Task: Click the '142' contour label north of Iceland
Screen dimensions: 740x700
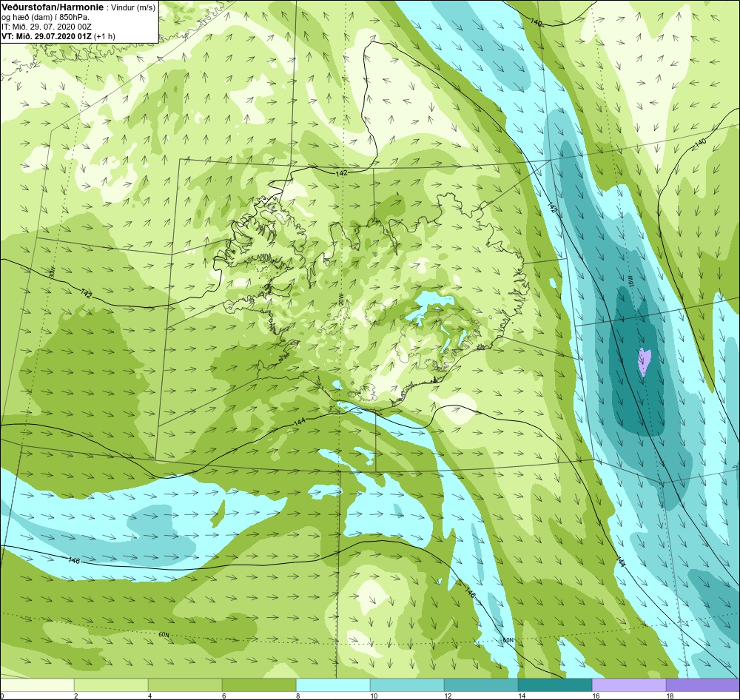Action: [342, 173]
